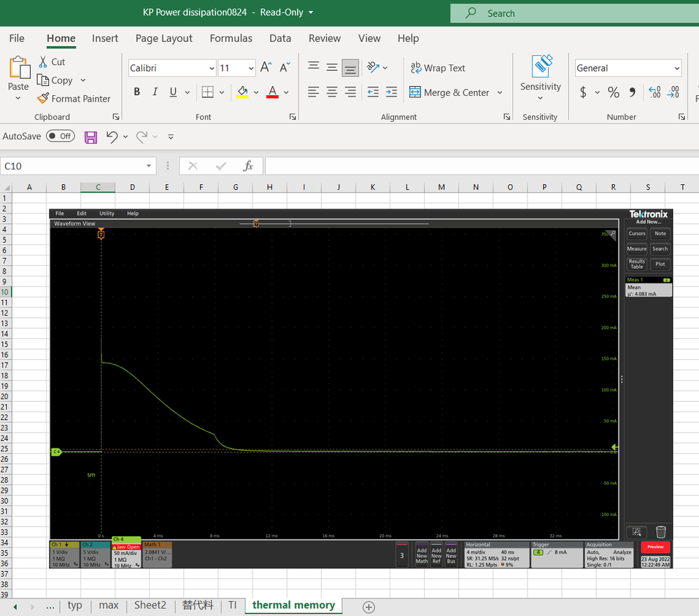Select Bottom Align icon

click(x=351, y=68)
